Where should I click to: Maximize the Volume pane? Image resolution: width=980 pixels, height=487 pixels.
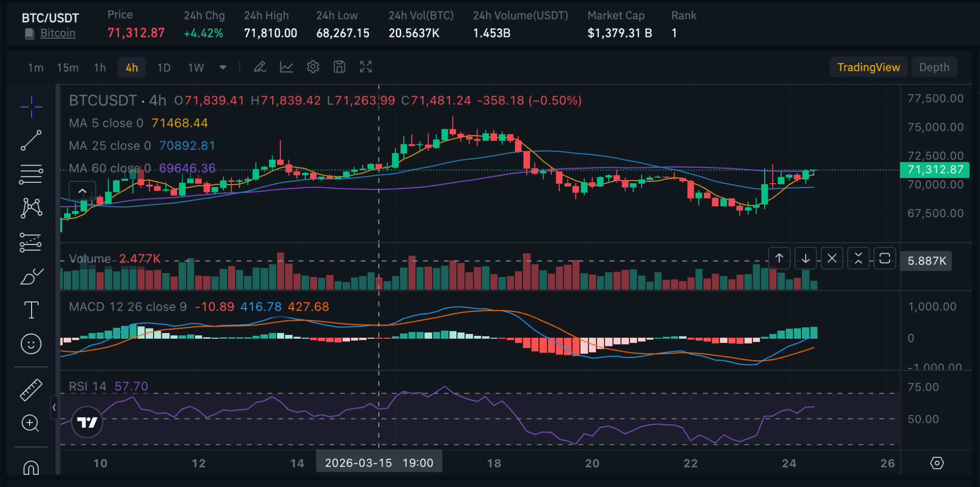coord(884,258)
